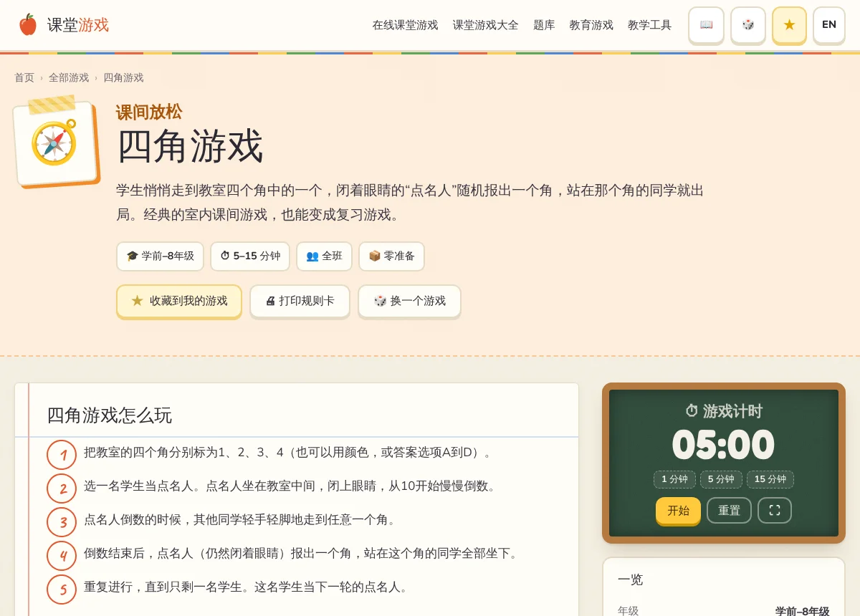Reset the timer with 重置 button

[x=729, y=511]
